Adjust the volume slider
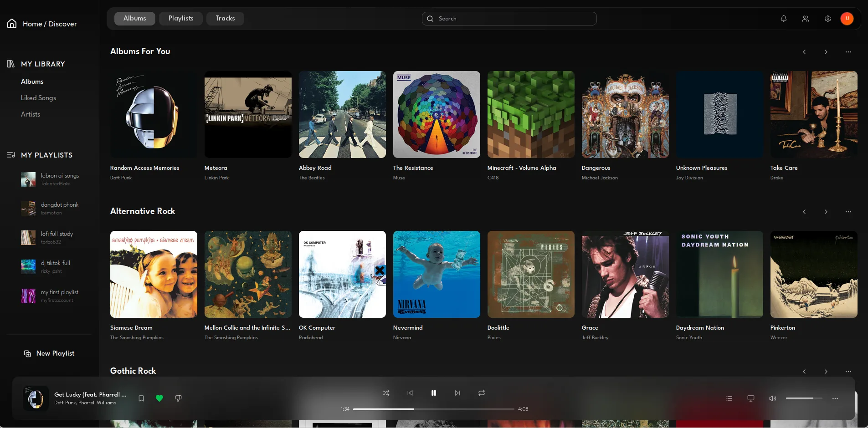 click(804, 398)
